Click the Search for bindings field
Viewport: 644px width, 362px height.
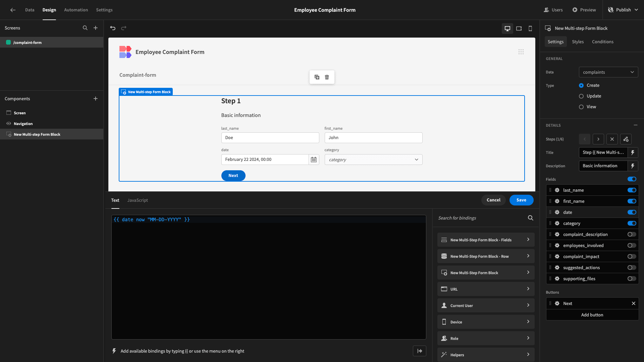click(x=481, y=218)
